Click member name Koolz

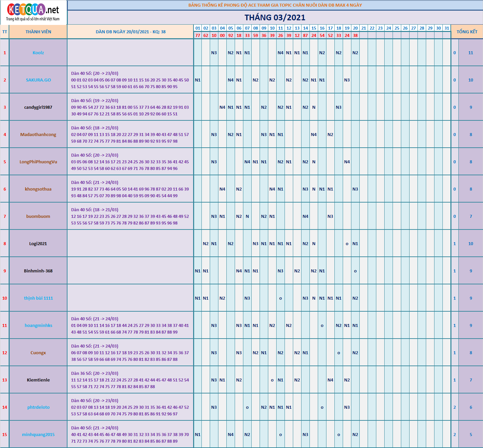point(38,53)
